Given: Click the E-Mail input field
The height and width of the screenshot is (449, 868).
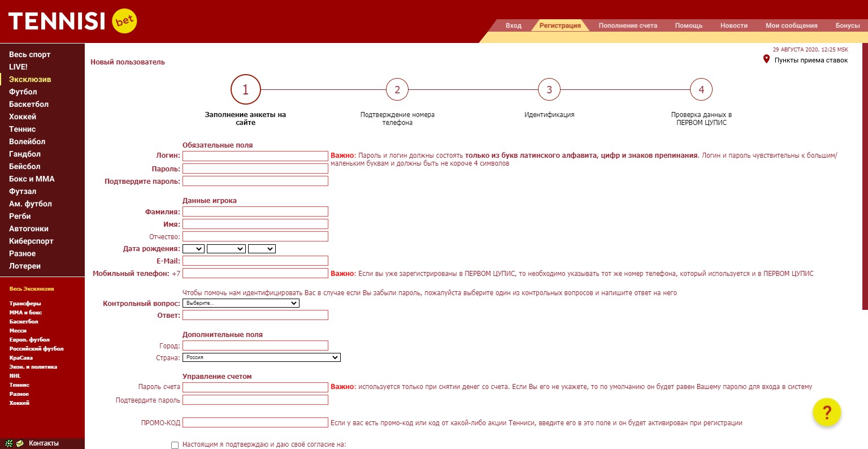Looking at the screenshot, I should coord(255,261).
